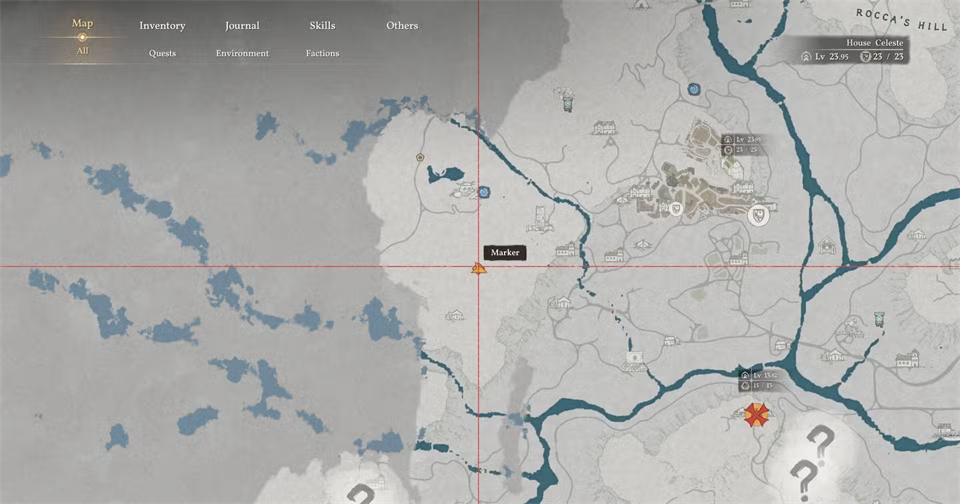This screenshot has width=960, height=504.
Task: Select the large manor icon northwest of town
Action: (x=604, y=128)
